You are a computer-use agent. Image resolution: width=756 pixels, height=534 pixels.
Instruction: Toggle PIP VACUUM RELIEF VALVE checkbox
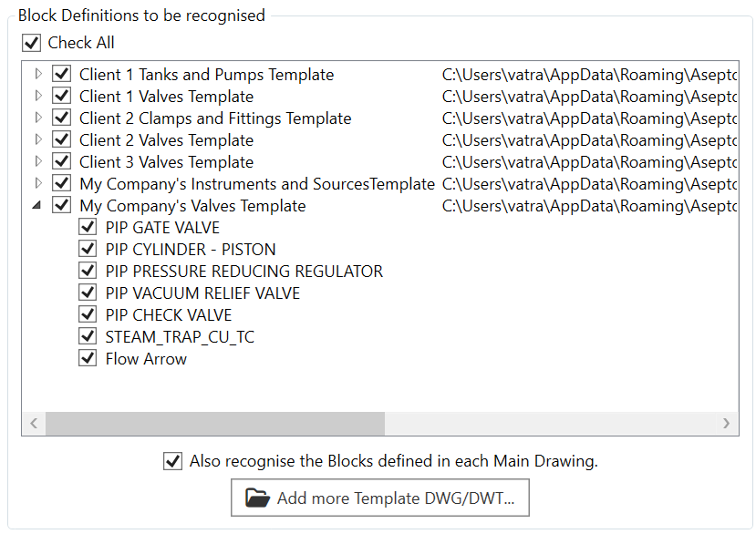[x=88, y=293]
